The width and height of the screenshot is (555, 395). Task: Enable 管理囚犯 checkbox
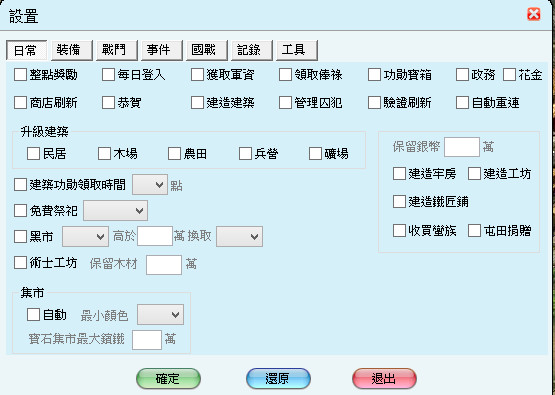(x=285, y=103)
